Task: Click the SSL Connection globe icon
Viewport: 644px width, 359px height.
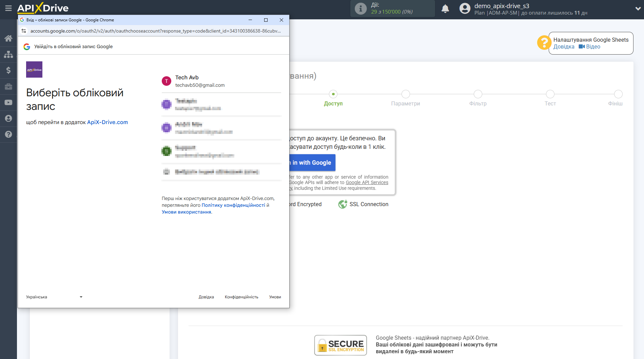Action: [x=343, y=204]
